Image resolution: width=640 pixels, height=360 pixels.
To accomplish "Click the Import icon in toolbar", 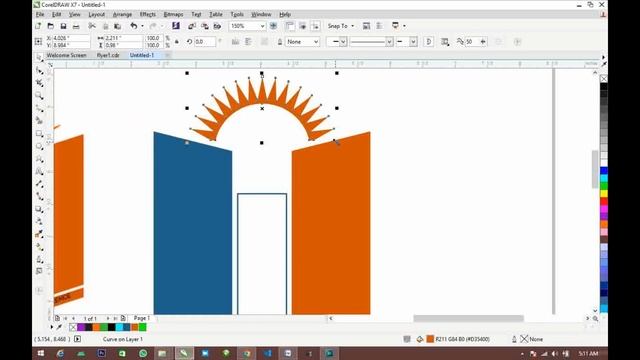I will (x=192, y=26).
